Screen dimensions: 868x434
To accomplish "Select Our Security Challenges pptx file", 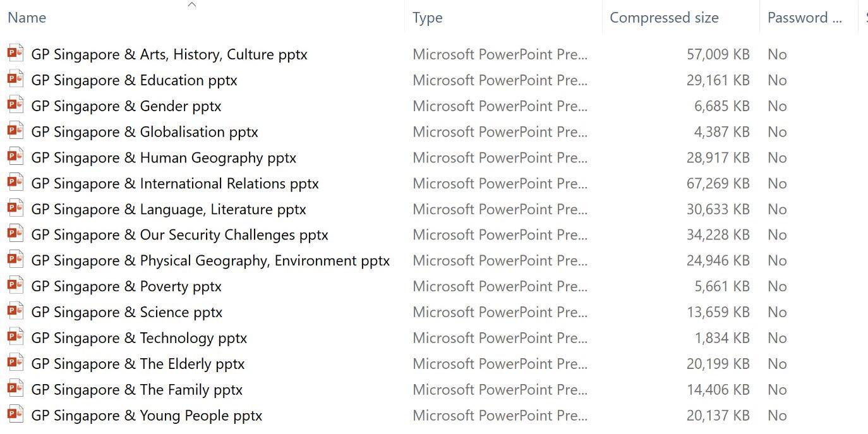I will tap(179, 235).
